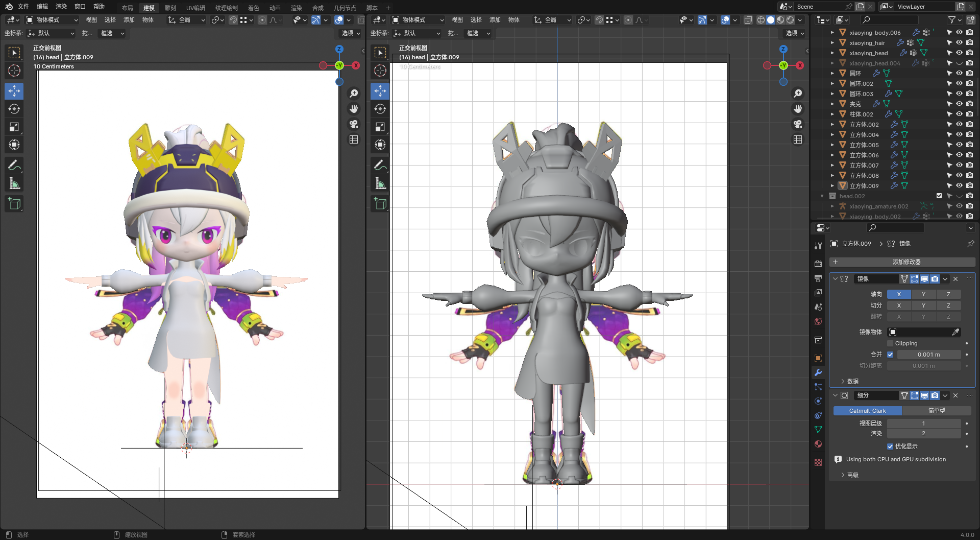980x540 pixels.
Task: Enable the Clipping checkbox in Mirror modifier
Action: coord(891,343)
